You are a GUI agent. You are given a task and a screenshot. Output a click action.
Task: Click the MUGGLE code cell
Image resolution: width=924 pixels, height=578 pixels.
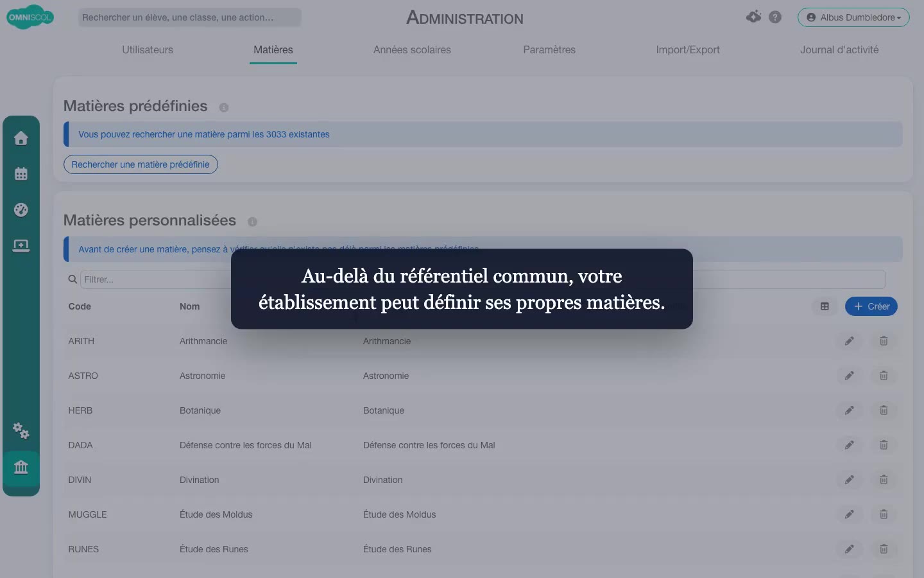tap(87, 514)
